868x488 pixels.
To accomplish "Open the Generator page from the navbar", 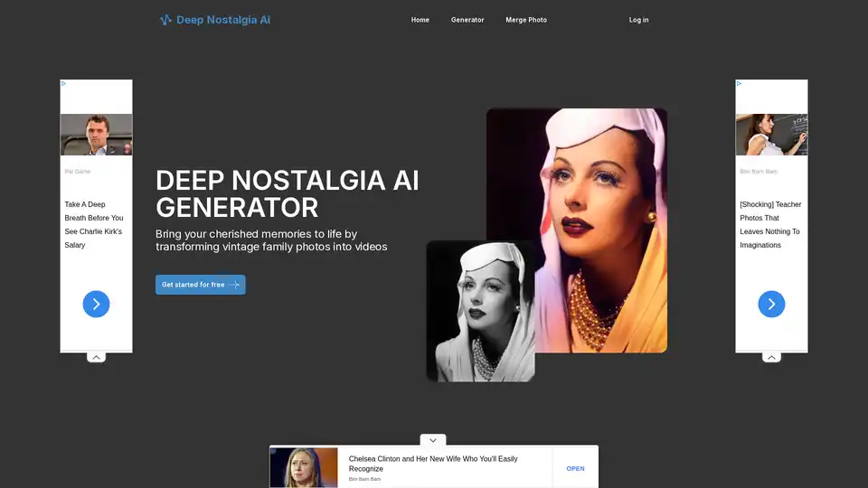I will tap(467, 20).
